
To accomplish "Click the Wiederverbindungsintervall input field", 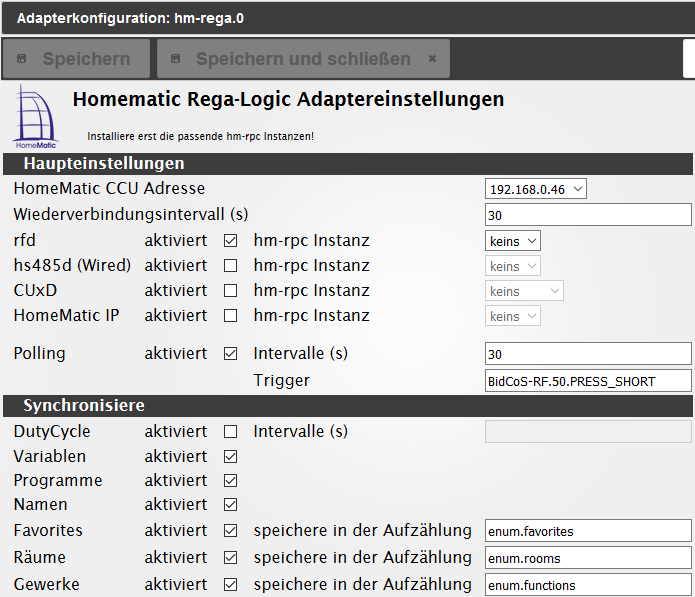I will tap(588, 215).
